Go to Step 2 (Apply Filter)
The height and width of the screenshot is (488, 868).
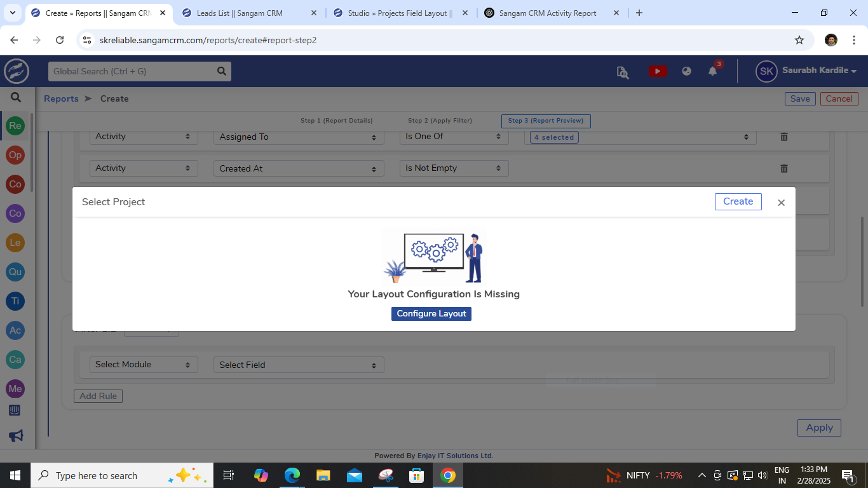point(440,121)
